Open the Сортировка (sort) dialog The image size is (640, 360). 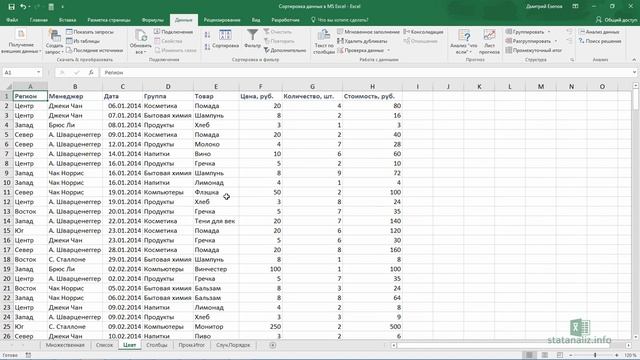225,39
